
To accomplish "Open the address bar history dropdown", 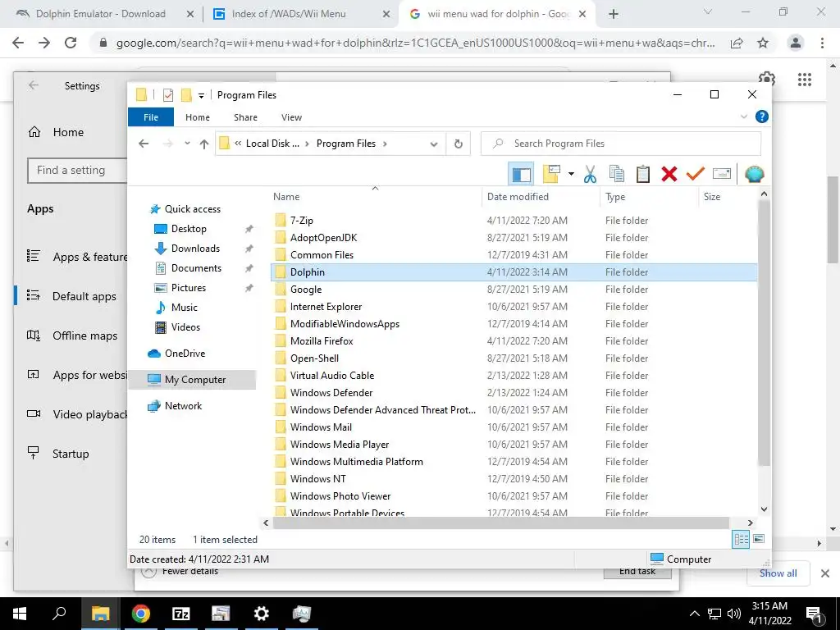I will 434,144.
